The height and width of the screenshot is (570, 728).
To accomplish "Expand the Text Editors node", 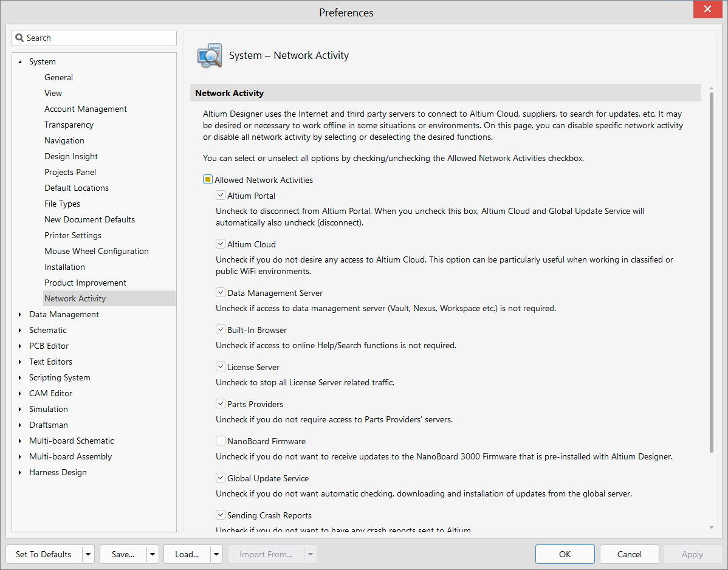I will (x=20, y=362).
